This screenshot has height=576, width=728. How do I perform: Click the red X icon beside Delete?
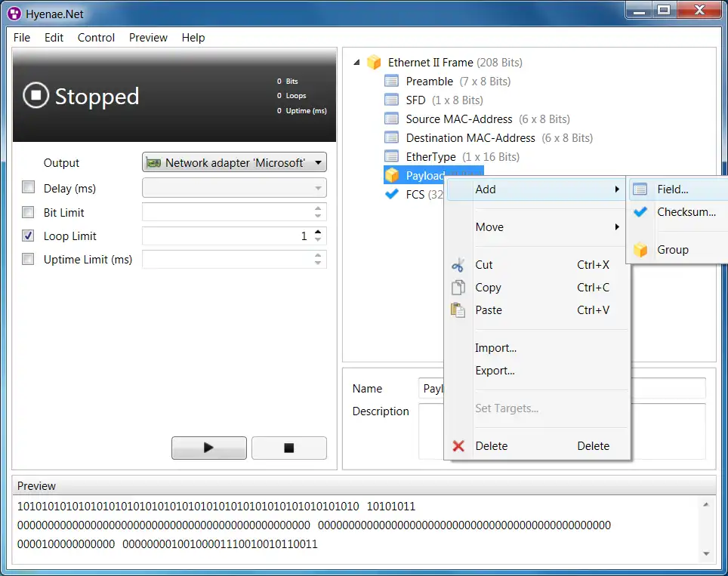click(x=458, y=446)
